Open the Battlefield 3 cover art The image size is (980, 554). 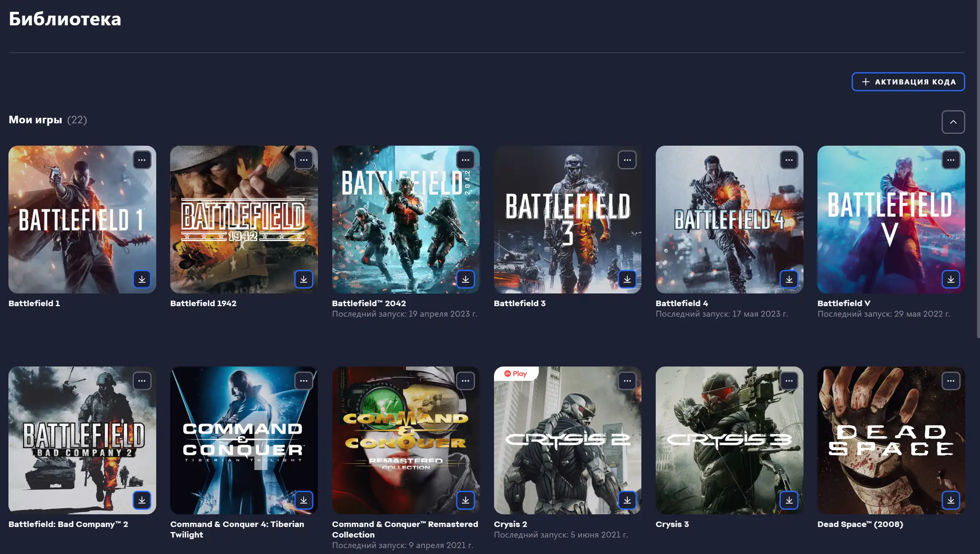click(567, 219)
